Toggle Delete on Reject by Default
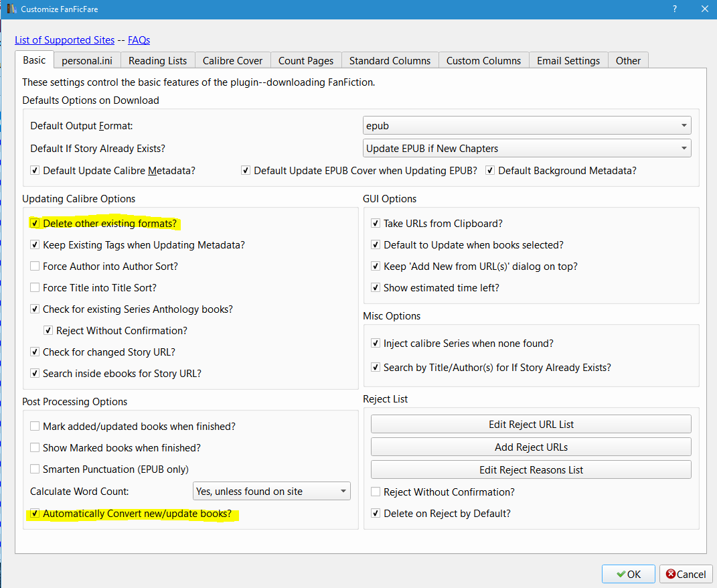 coord(376,513)
